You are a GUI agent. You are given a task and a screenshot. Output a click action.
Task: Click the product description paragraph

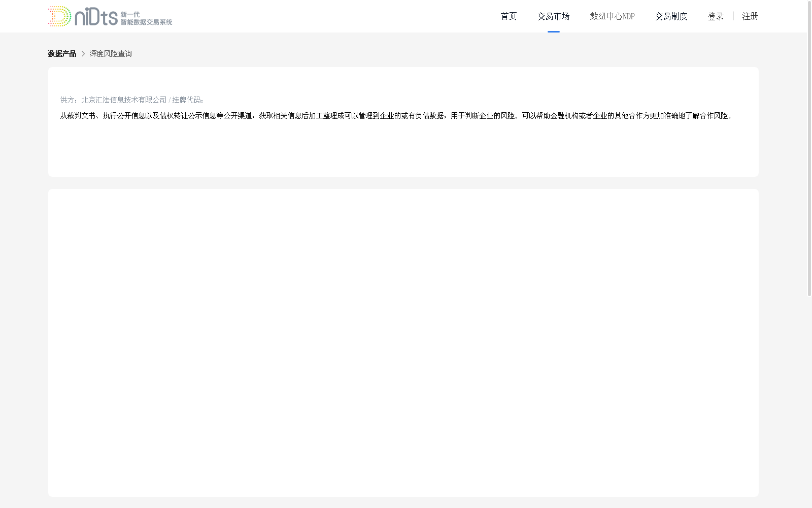pos(396,116)
